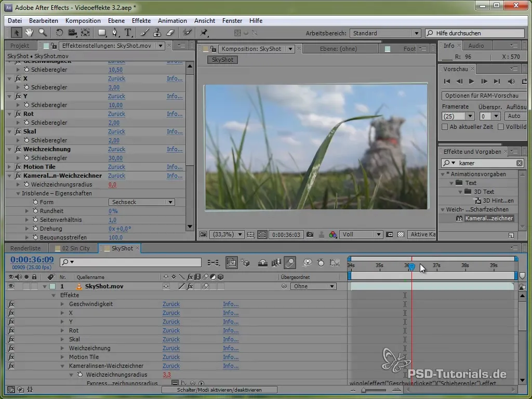The width and height of the screenshot is (532, 399).
Task: Open the Effekte menu
Action: (x=141, y=21)
